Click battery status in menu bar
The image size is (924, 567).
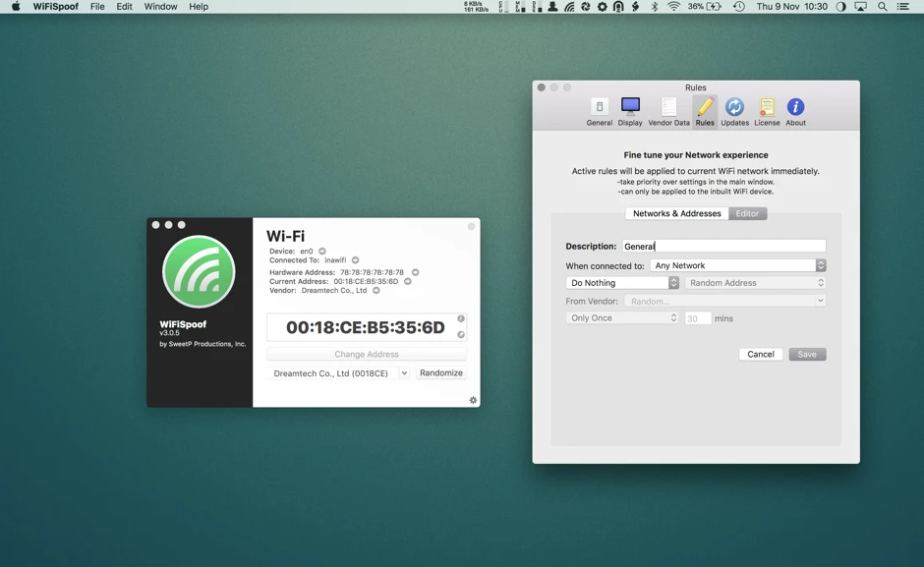coord(704,7)
